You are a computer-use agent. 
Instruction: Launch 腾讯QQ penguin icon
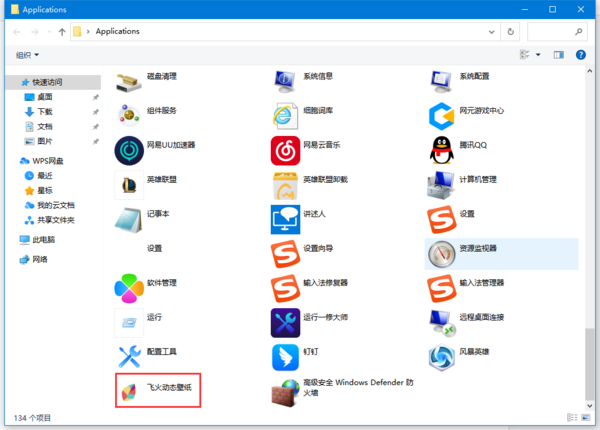[x=441, y=150]
